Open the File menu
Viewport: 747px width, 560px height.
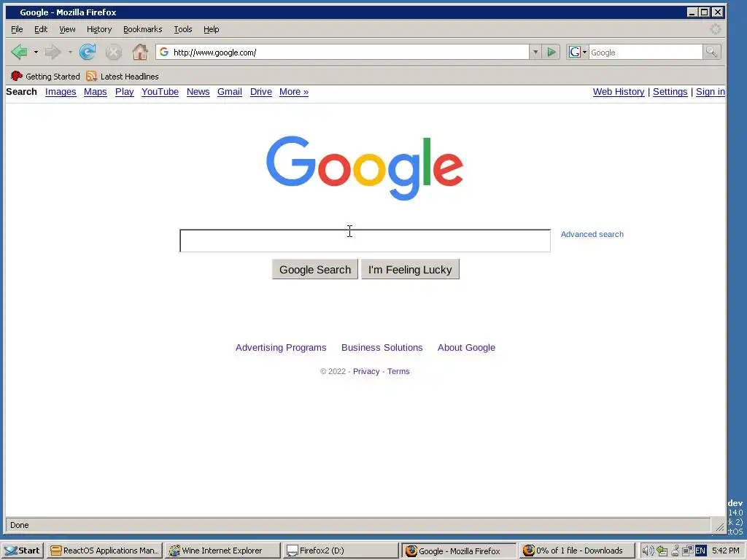[17, 29]
